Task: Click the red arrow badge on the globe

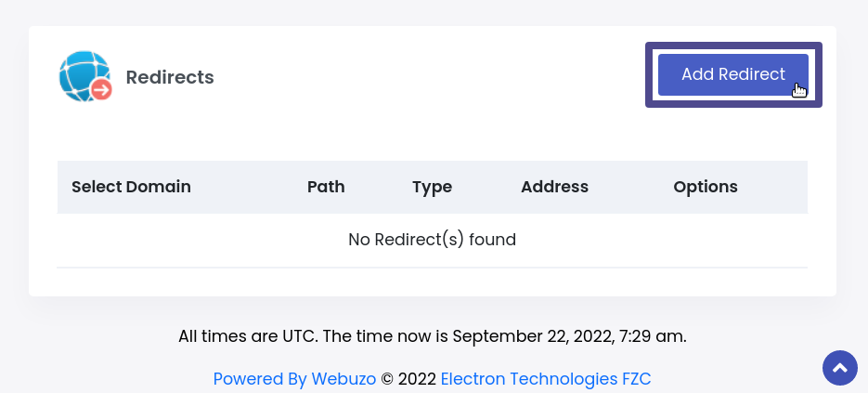Action: (101, 89)
